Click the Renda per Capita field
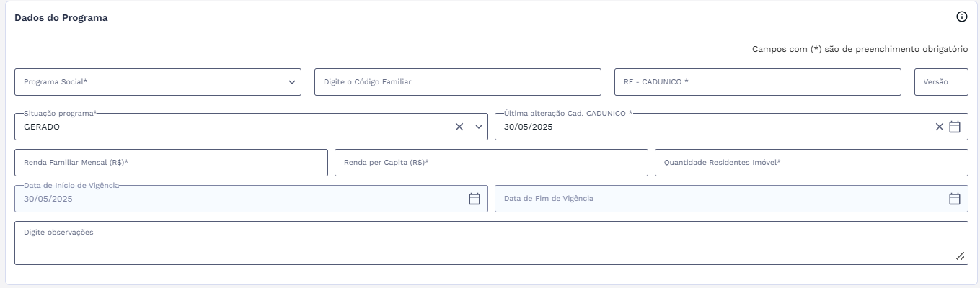 [x=491, y=163]
